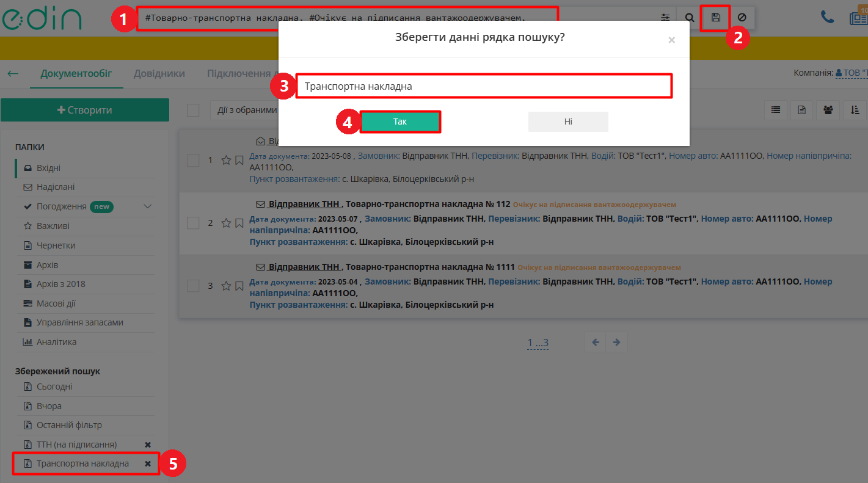Screen dimensions: 868x483
Task: Select the counterparties grouping icon
Action: [828, 110]
